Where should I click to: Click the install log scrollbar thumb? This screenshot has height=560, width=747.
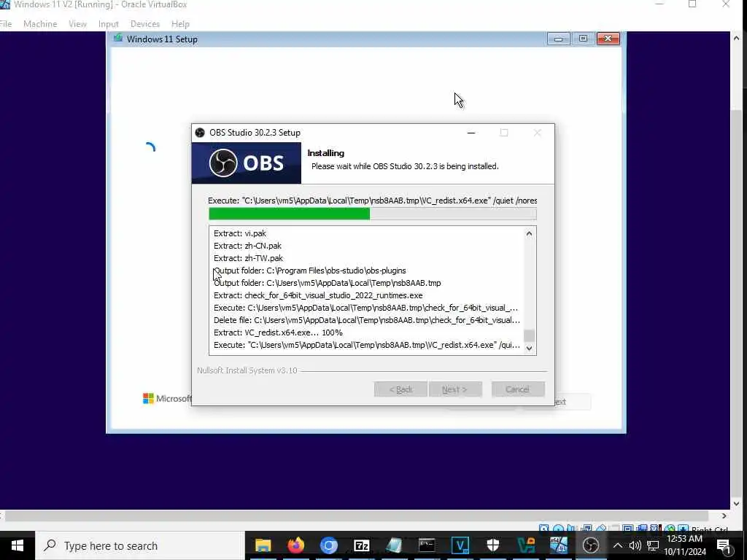click(x=529, y=335)
